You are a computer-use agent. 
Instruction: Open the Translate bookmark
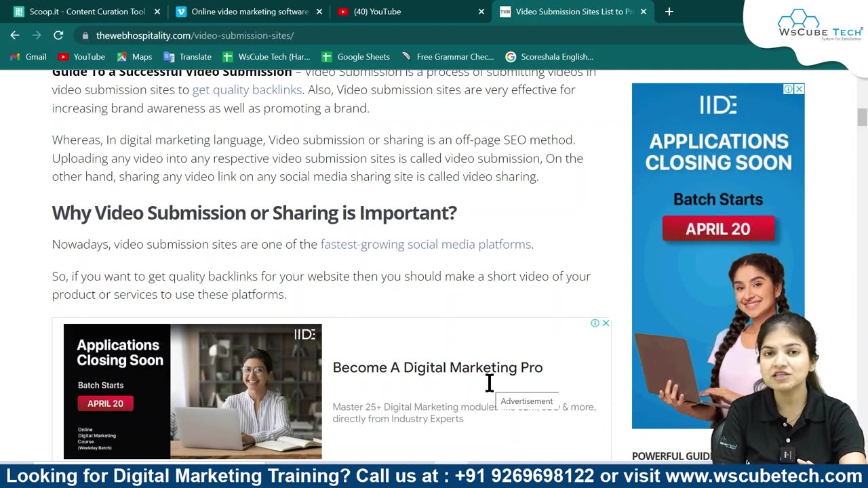tap(188, 57)
